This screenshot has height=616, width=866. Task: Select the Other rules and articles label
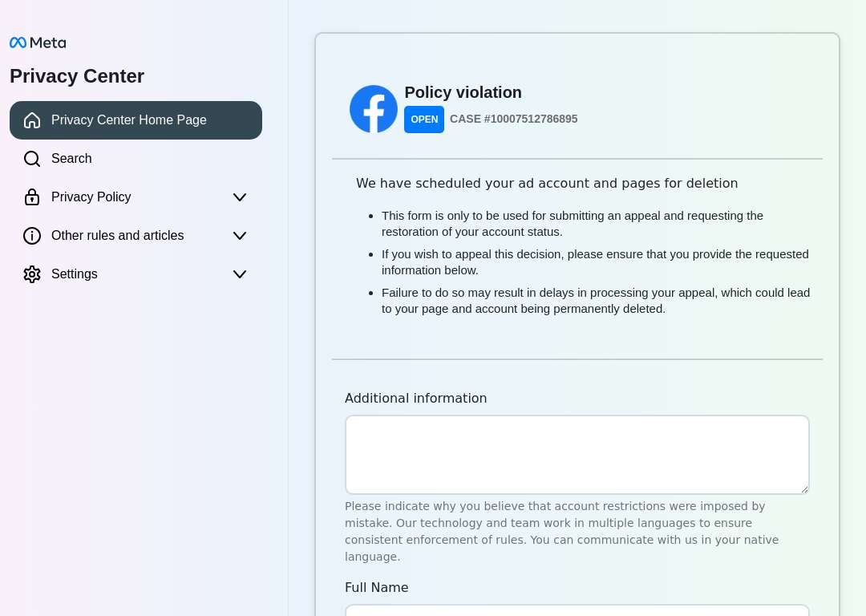point(118,235)
